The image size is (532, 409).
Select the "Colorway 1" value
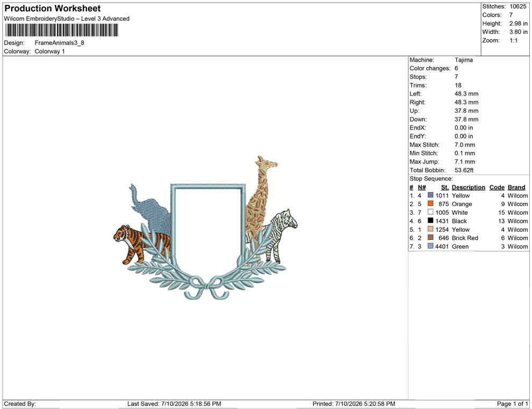pos(49,51)
